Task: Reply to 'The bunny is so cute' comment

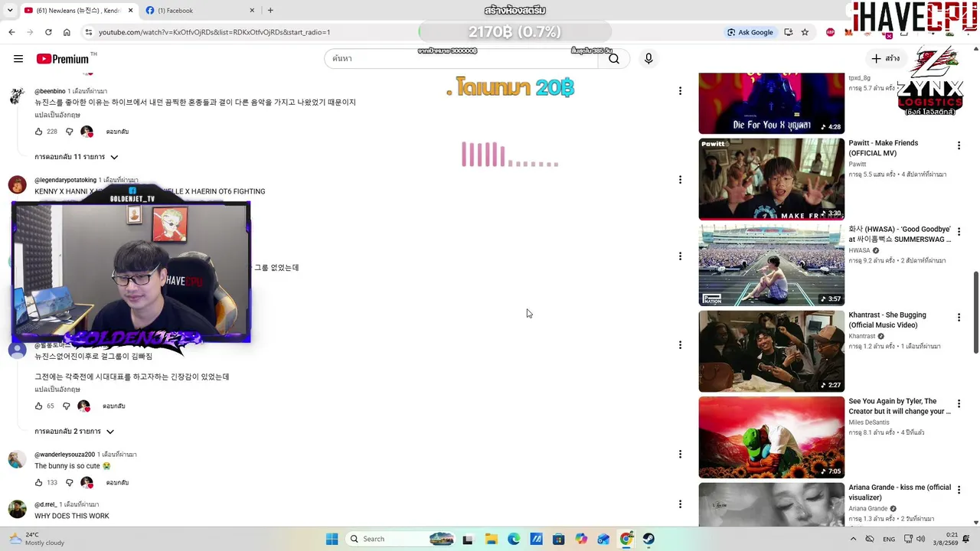Action: (117, 483)
